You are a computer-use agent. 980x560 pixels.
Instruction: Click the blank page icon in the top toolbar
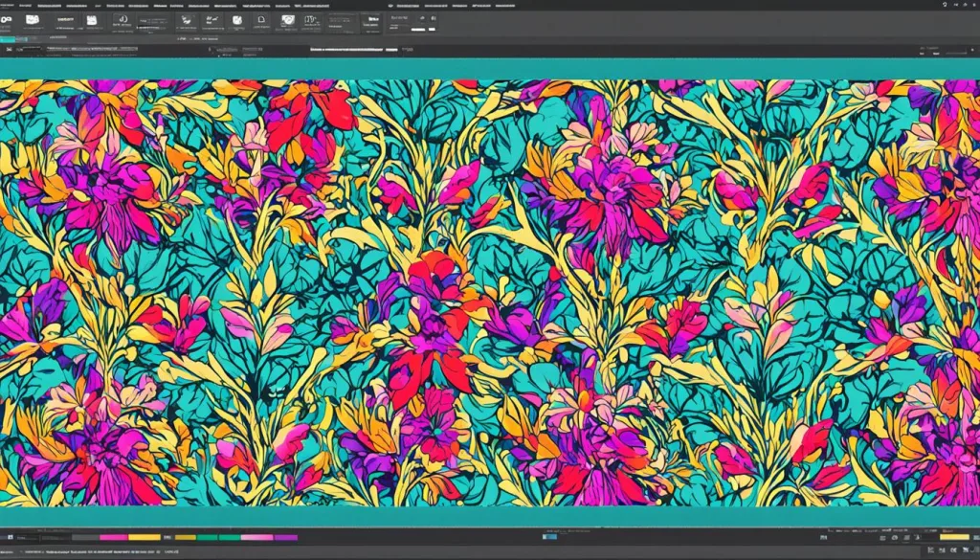(260, 21)
